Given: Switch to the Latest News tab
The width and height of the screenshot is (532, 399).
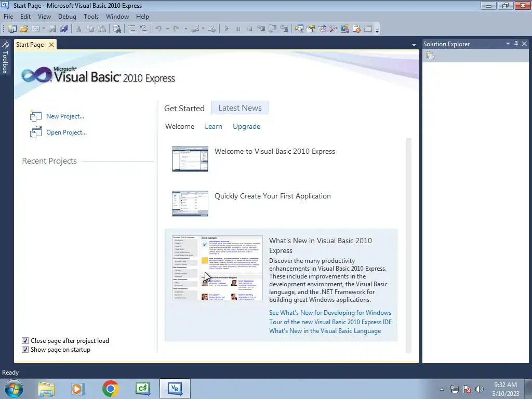Looking at the screenshot, I should coord(240,108).
